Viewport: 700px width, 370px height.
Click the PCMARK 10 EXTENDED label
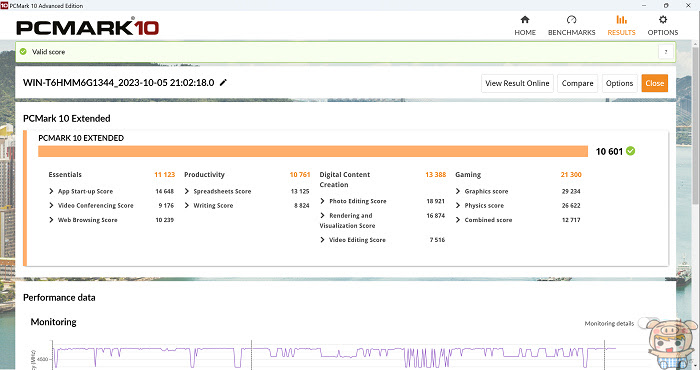point(81,138)
